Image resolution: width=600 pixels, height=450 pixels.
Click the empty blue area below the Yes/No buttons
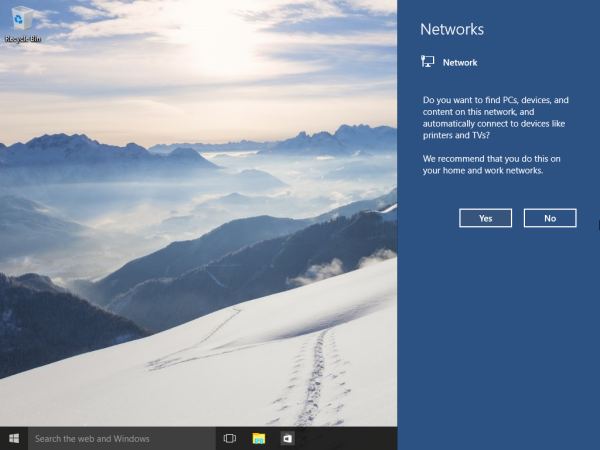tap(498, 330)
